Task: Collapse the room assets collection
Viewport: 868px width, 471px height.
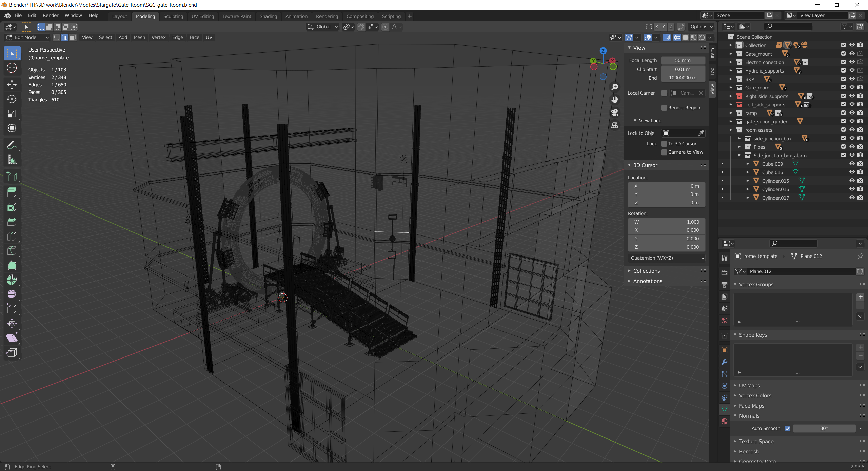Action: pos(731,130)
